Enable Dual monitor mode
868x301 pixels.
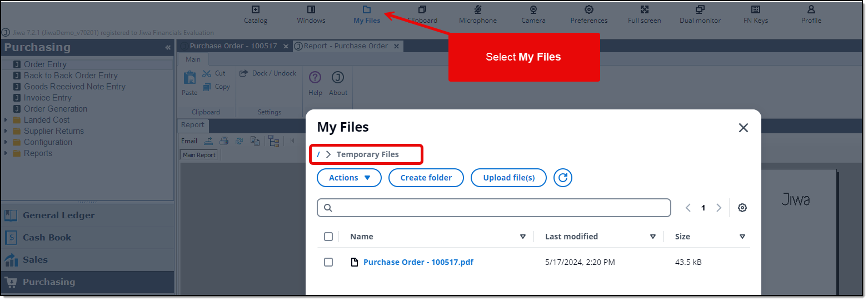coord(700,9)
